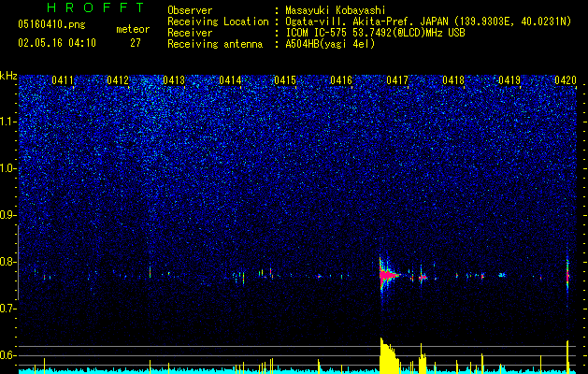Click time marker 0411
Screen dimensions: 588x374
click(x=63, y=80)
